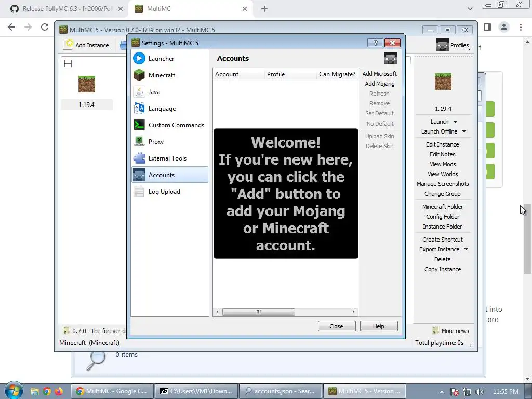
Task: Click Manage Screenshots button
Action: (443, 183)
